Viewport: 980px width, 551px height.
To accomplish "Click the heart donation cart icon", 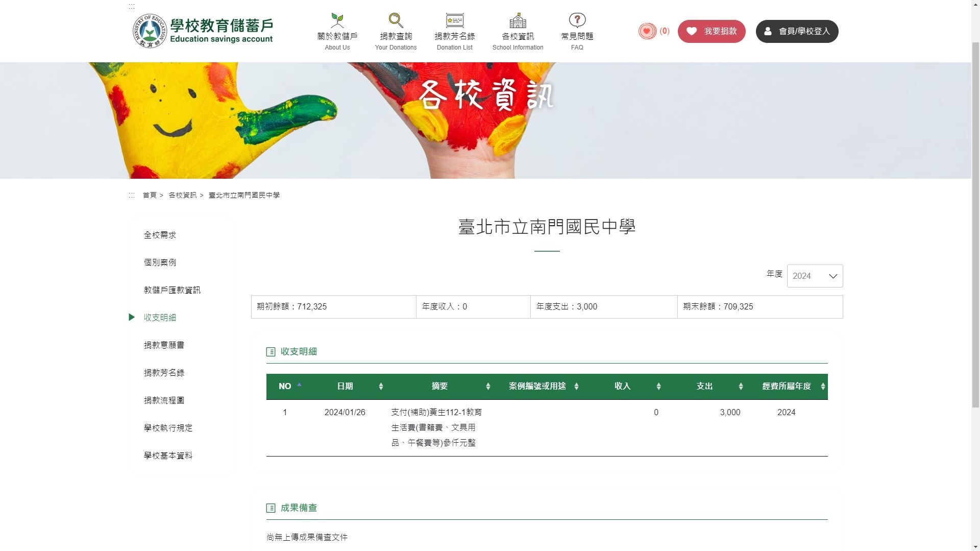I will (x=647, y=31).
